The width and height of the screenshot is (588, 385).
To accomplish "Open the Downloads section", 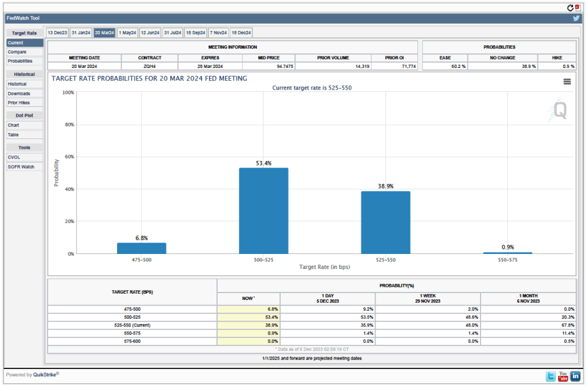I will pyautogui.click(x=19, y=93).
